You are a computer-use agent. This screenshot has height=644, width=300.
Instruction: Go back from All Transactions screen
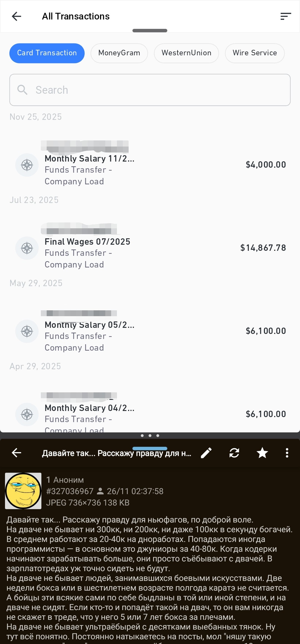(17, 16)
